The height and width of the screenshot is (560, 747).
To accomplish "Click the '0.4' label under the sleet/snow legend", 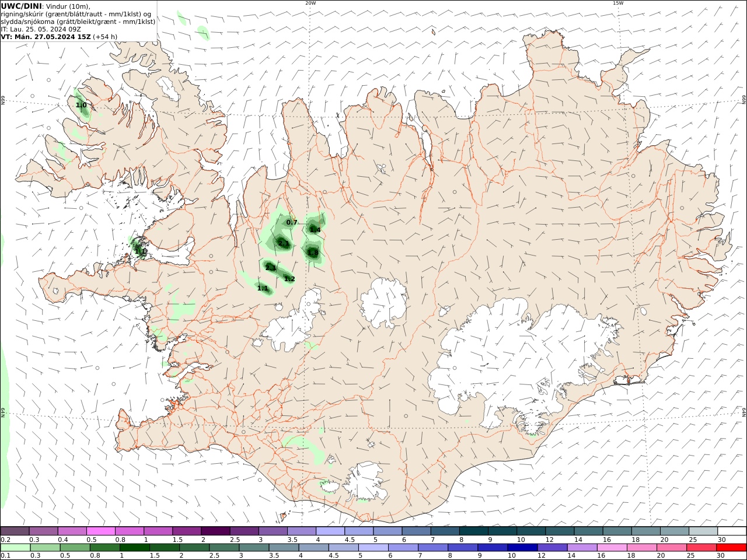I will click(62, 540).
